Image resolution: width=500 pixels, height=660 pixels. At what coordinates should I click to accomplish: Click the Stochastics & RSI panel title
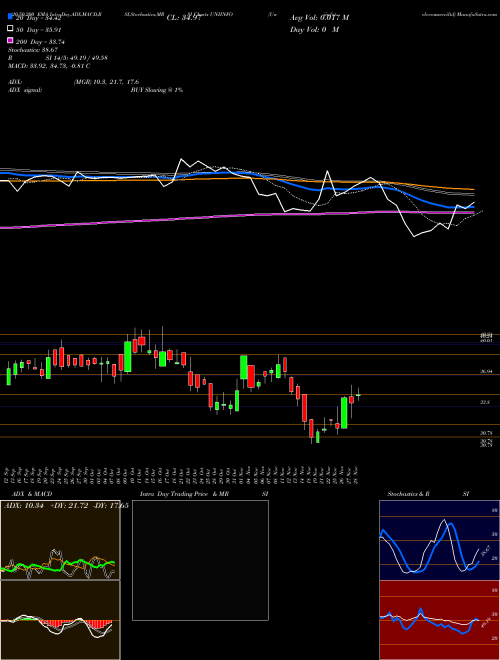428,494
